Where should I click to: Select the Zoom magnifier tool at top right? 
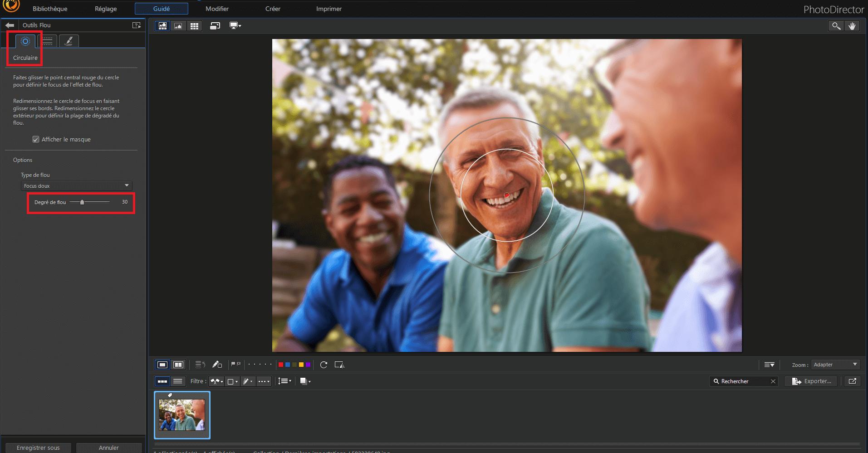coord(835,26)
